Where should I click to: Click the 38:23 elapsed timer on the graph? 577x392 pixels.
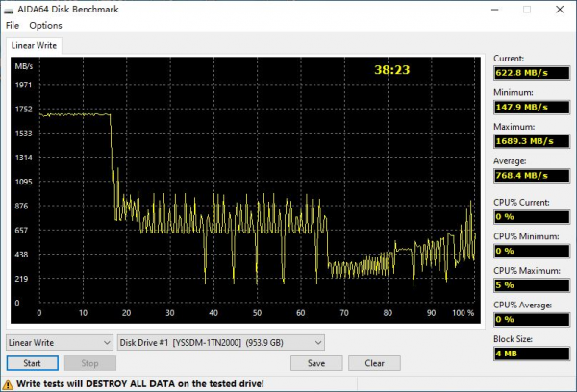click(x=391, y=70)
